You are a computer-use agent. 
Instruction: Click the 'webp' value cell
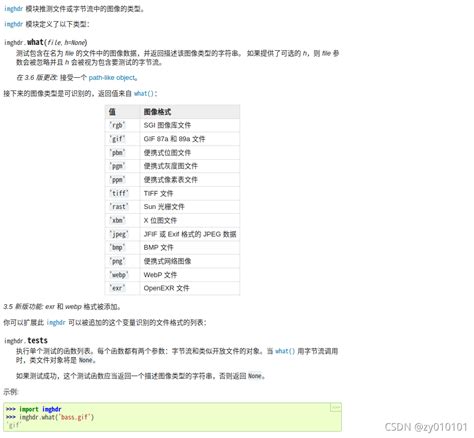click(x=122, y=275)
